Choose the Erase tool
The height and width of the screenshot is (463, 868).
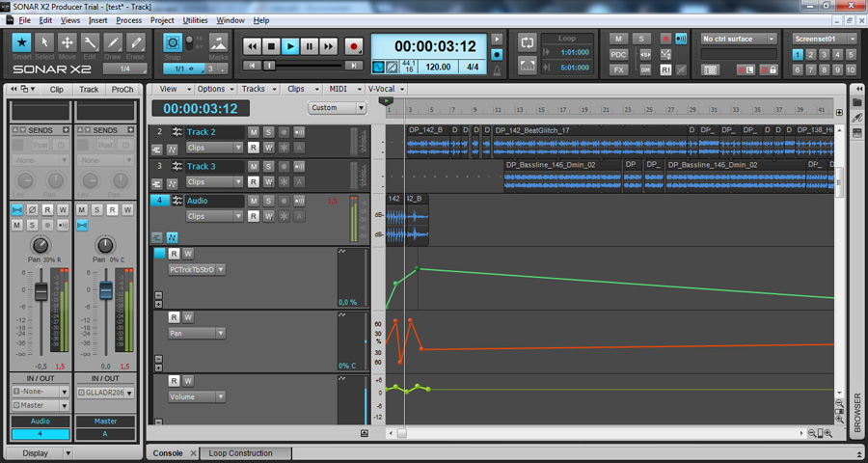[136, 44]
